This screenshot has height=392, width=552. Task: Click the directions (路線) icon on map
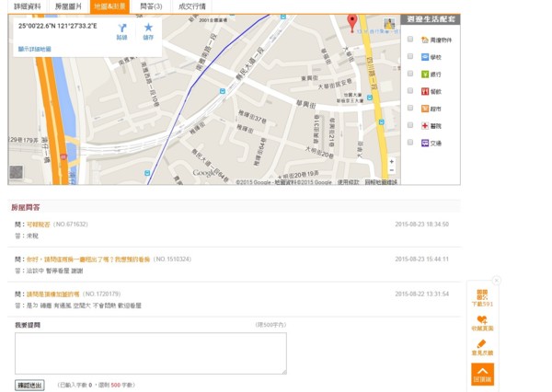[x=121, y=29]
